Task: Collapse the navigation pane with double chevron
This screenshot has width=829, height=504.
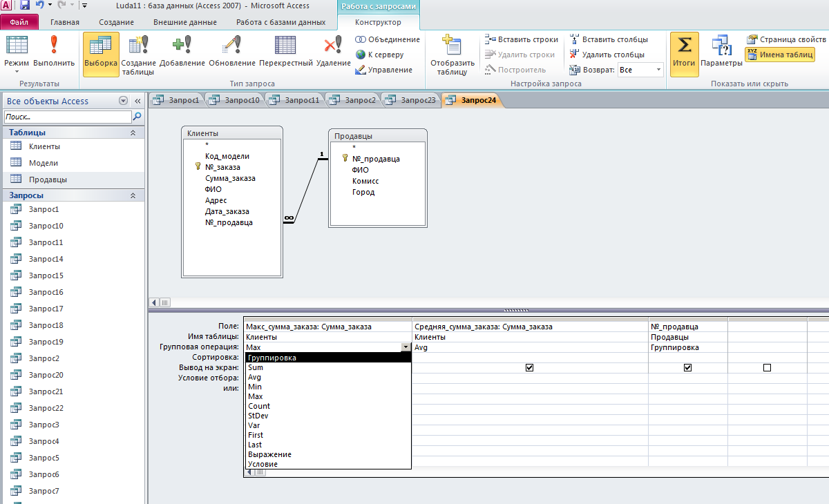Action: [137, 101]
